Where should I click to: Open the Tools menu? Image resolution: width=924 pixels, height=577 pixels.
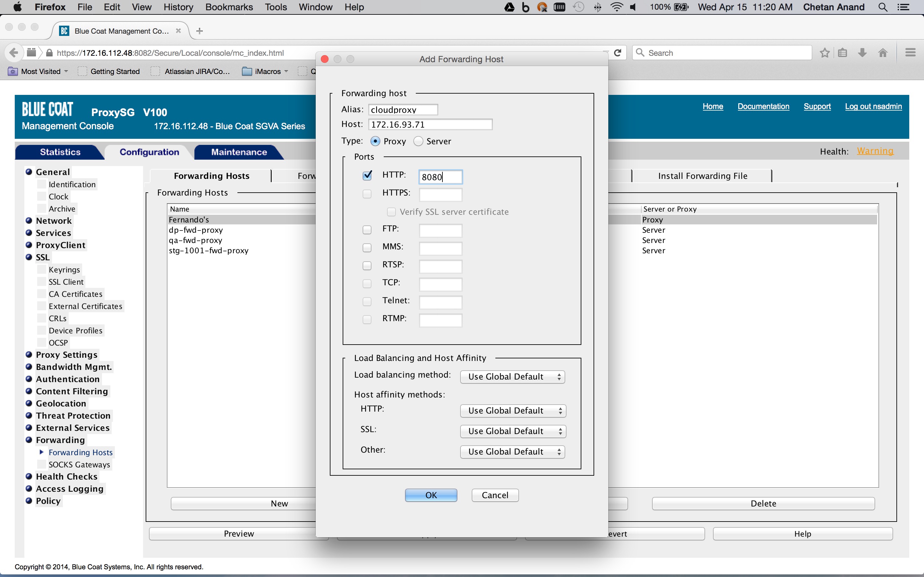[276, 7]
